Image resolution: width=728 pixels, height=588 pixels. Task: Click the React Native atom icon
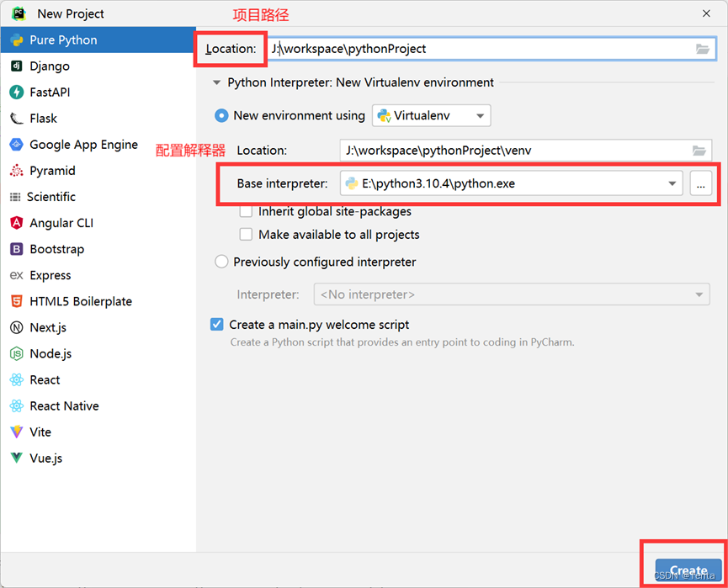coord(17,406)
